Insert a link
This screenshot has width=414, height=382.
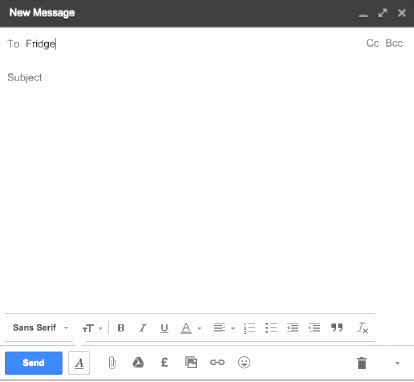(x=217, y=362)
